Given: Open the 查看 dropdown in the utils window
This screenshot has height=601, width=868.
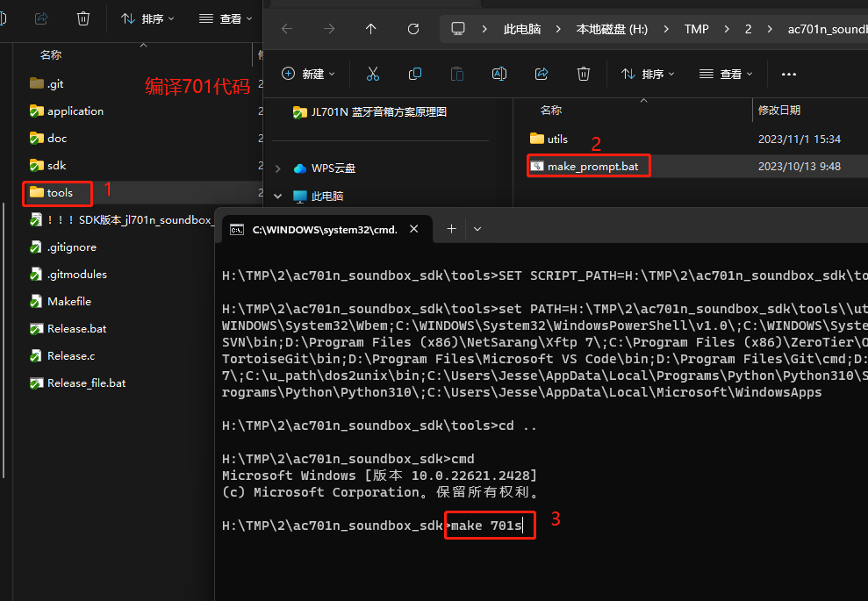Looking at the screenshot, I should [x=726, y=74].
